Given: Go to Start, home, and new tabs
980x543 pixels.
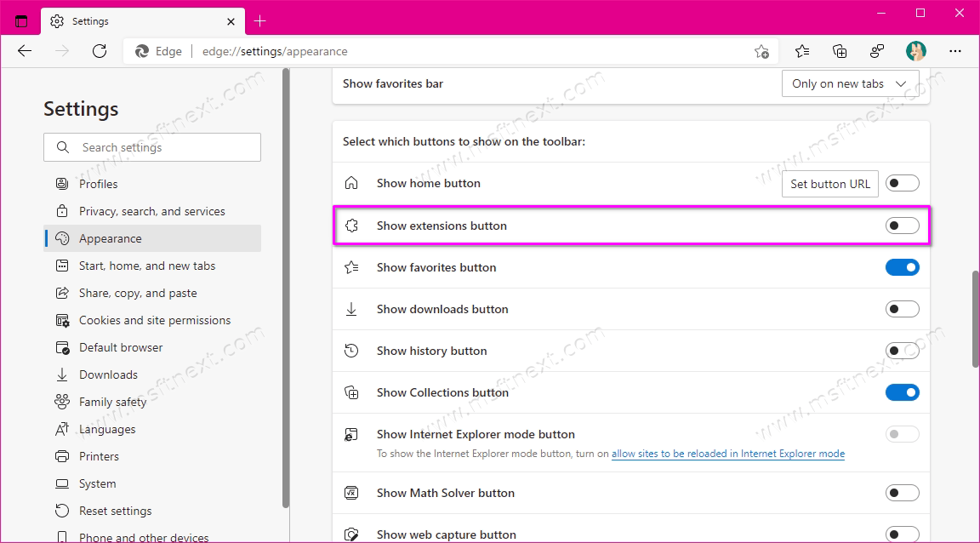Looking at the screenshot, I should [146, 266].
